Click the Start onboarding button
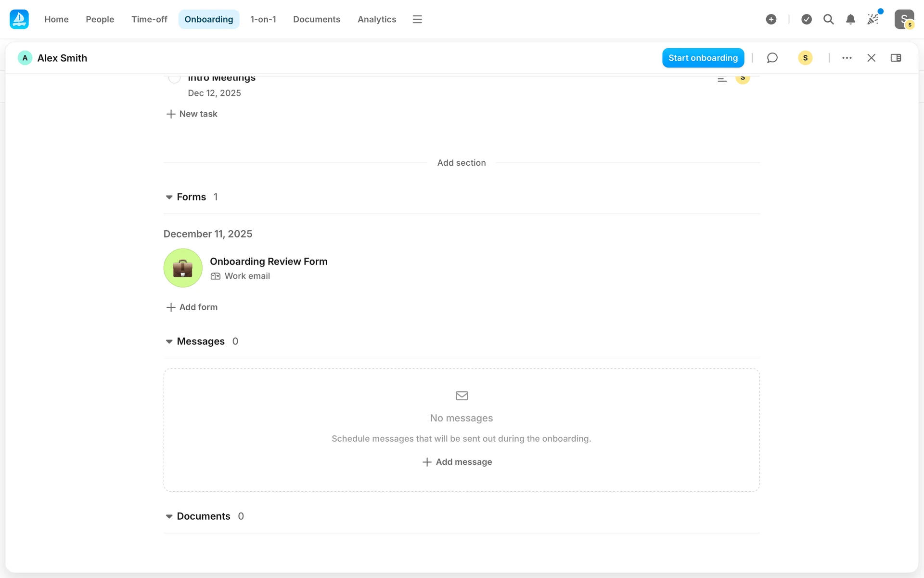The width and height of the screenshot is (924, 578). [703, 58]
